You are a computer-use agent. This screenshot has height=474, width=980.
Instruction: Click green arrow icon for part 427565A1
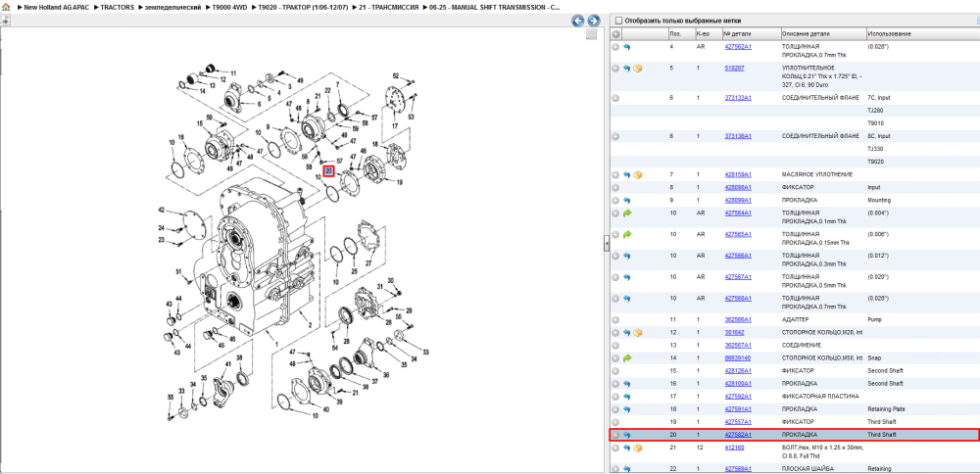point(627,234)
